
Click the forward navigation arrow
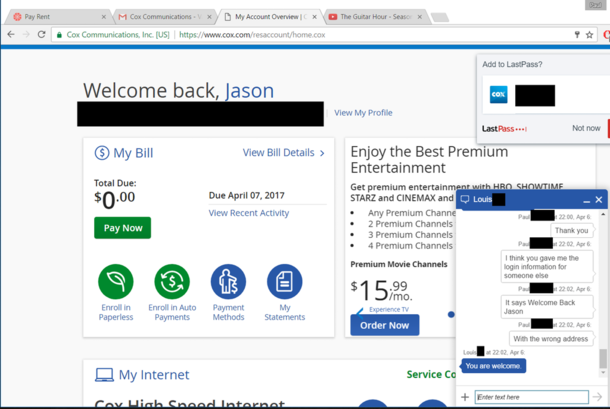point(26,35)
